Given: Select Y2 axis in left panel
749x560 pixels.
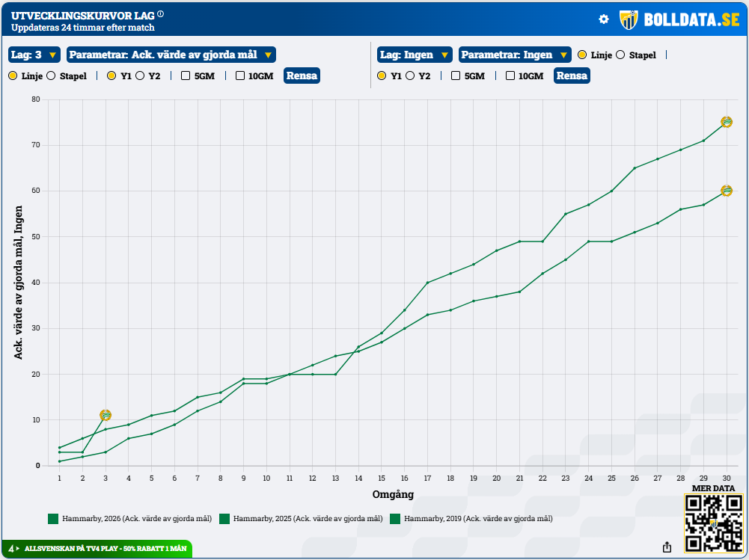Looking at the screenshot, I should (x=140, y=76).
